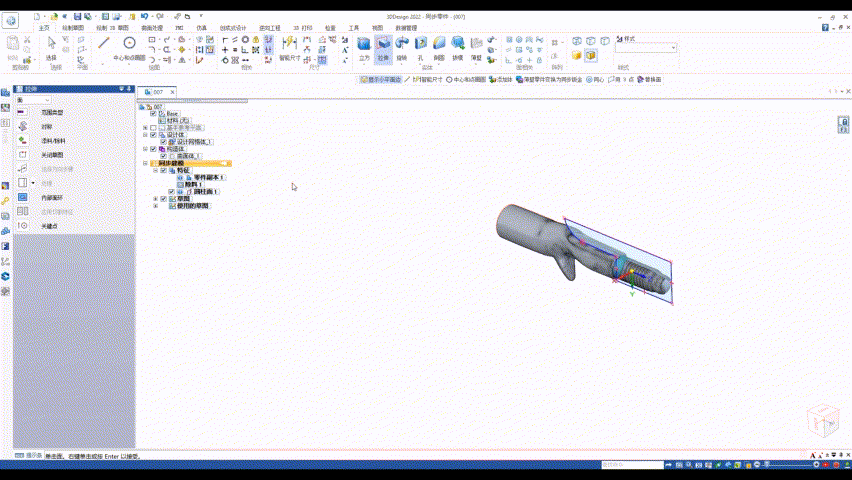Screen dimensions: 852x480
Task: Toggle the Base checkbox in the tree
Action: (x=153, y=114)
